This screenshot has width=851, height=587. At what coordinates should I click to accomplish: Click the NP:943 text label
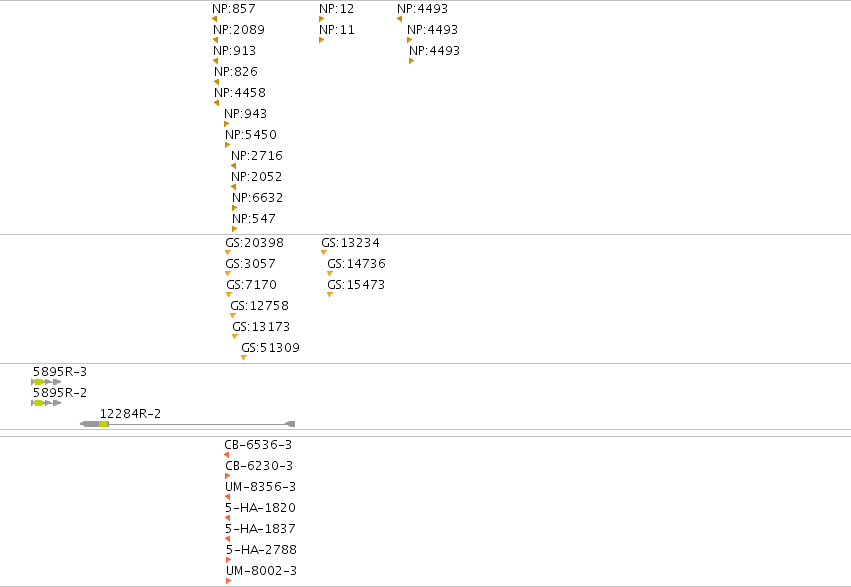tap(246, 114)
